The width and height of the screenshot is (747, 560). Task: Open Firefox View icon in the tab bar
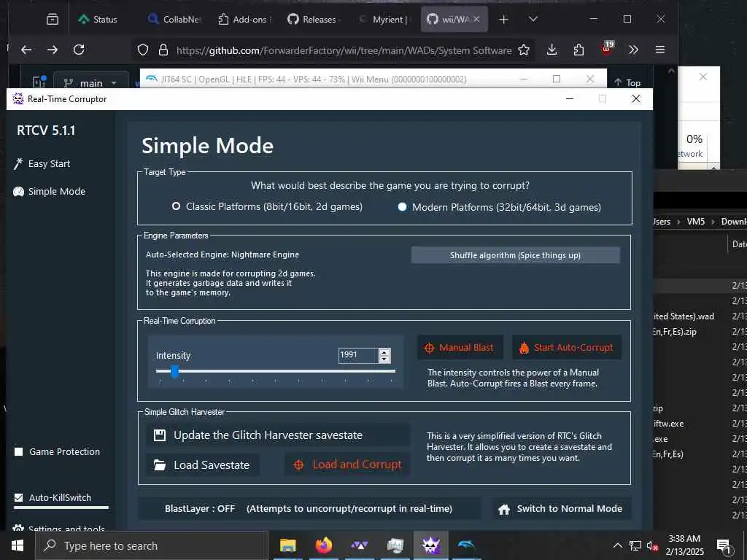click(x=53, y=20)
